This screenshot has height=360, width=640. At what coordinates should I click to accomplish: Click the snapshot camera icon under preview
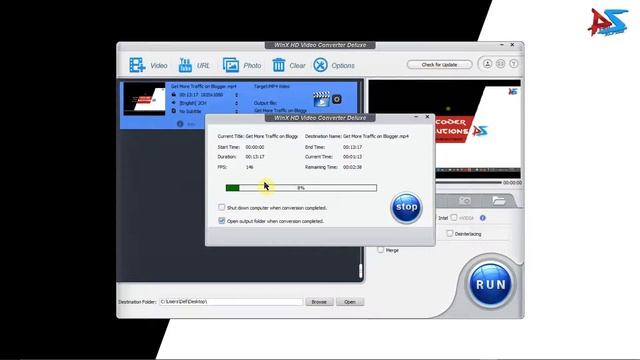coord(465,200)
